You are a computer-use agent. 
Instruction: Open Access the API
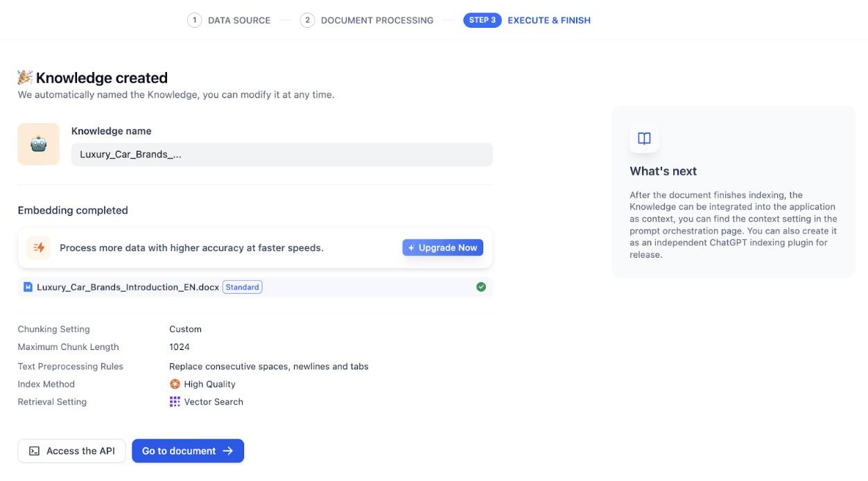(71, 450)
